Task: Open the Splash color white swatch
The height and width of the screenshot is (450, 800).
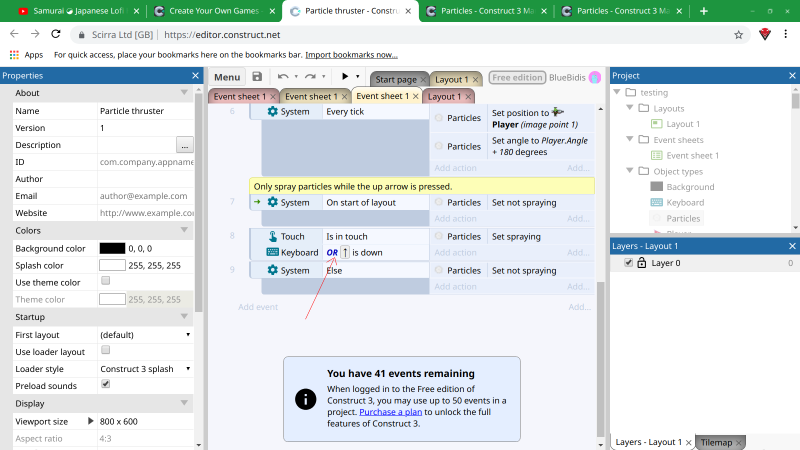Action: pos(112,265)
